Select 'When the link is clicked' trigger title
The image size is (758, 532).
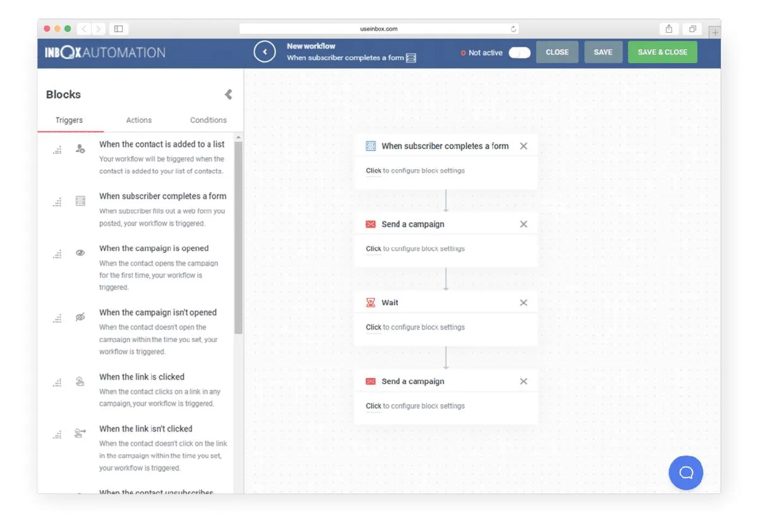[x=141, y=377]
